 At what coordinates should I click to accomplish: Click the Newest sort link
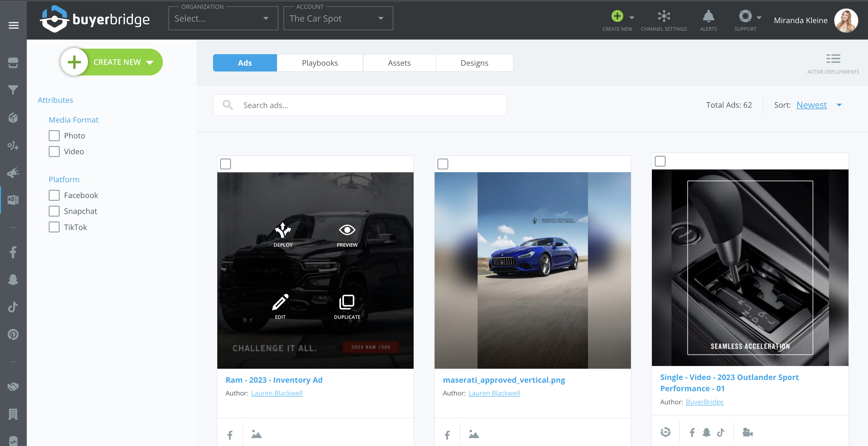[811, 105]
